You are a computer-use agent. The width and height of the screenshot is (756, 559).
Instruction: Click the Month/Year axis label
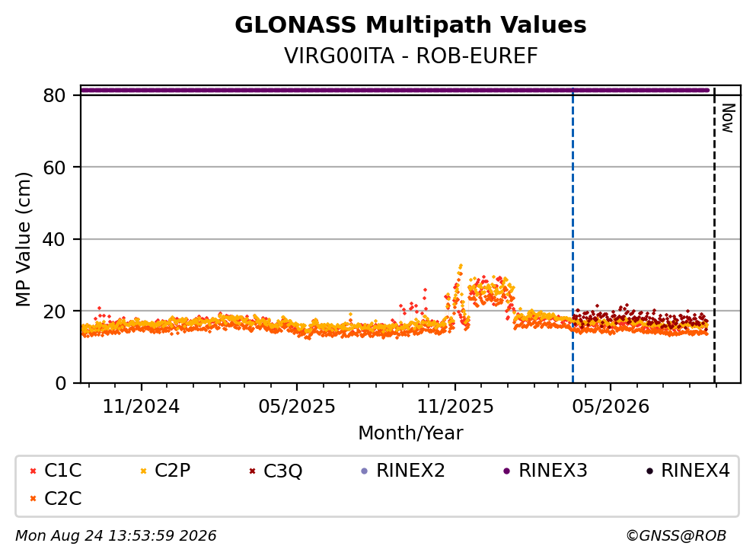410,433
